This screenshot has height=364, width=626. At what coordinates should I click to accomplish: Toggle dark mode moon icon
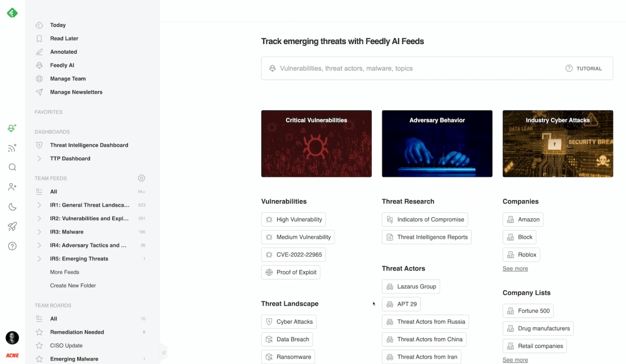[x=13, y=207]
